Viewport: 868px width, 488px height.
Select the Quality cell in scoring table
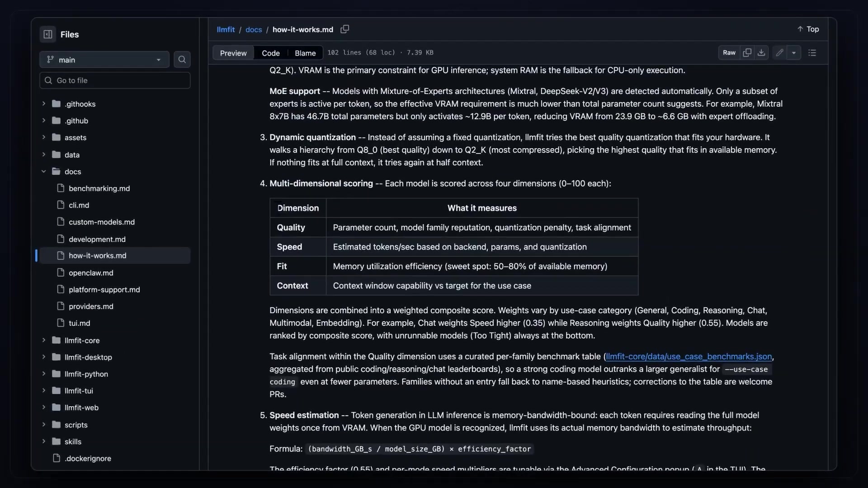[x=298, y=228]
